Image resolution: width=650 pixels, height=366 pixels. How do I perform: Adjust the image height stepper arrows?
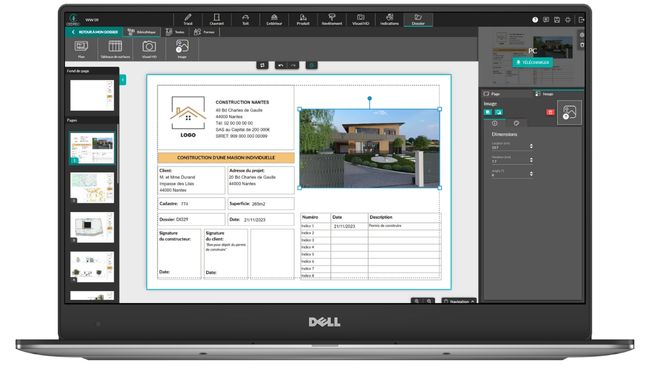[531, 160]
